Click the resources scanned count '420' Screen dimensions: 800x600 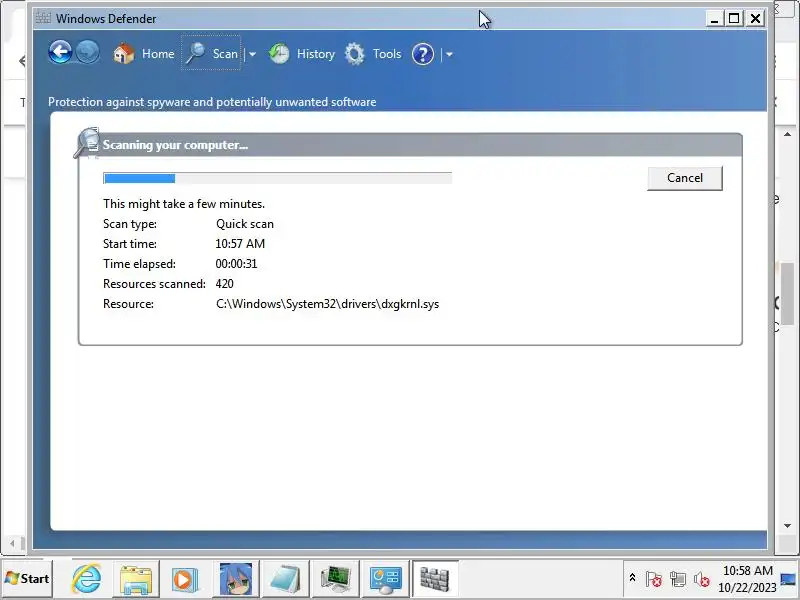coord(224,284)
